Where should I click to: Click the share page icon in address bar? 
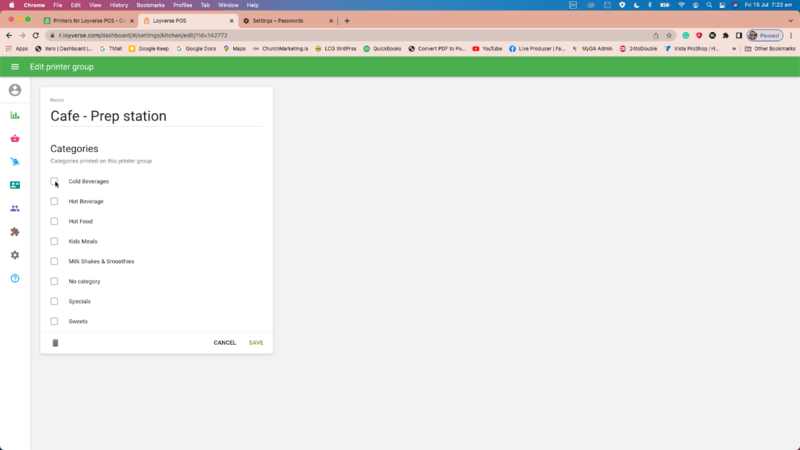pyautogui.click(x=656, y=35)
